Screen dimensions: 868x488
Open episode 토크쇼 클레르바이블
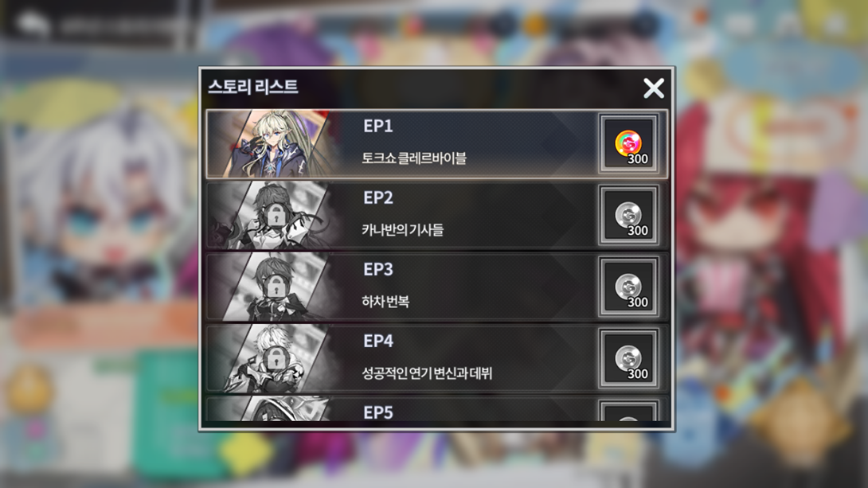pos(414,158)
